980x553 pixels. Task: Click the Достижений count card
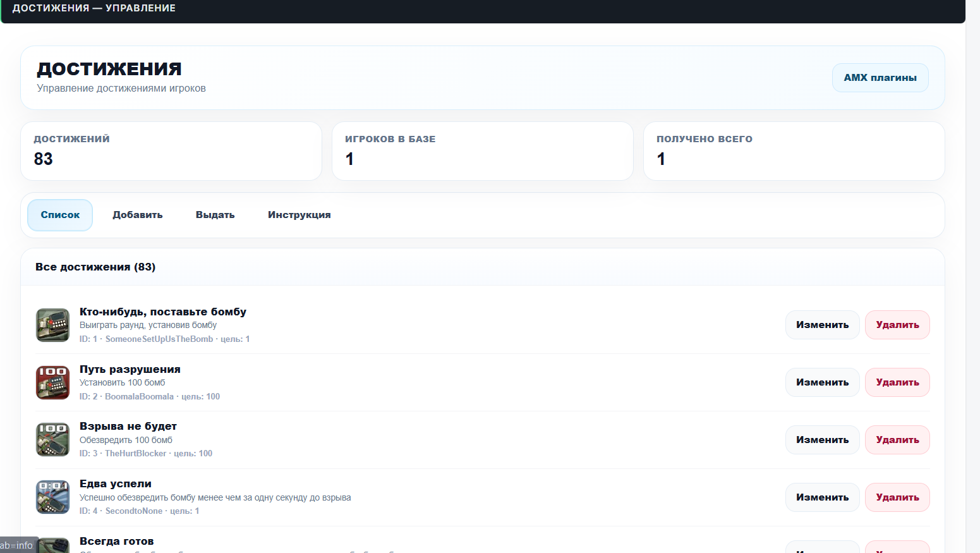click(171, 151)
